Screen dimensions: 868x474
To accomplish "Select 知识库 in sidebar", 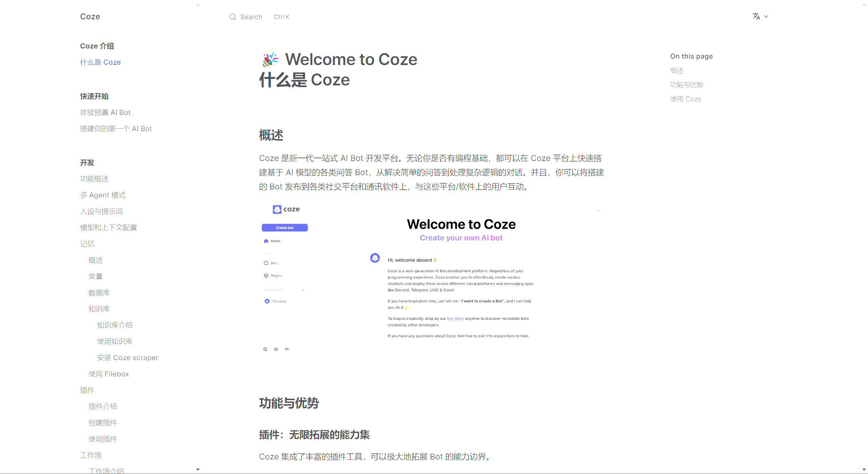I will pyautogui.click(x=99, y=309).
